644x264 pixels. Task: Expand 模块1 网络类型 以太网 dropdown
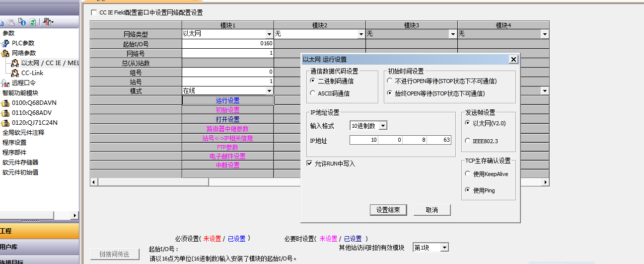269,34
